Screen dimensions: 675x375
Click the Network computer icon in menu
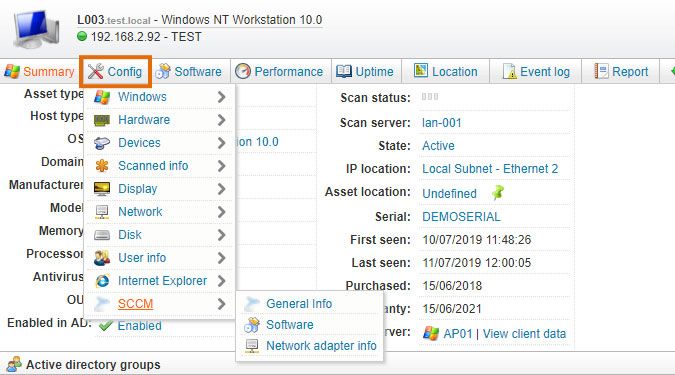pos(102,212)
